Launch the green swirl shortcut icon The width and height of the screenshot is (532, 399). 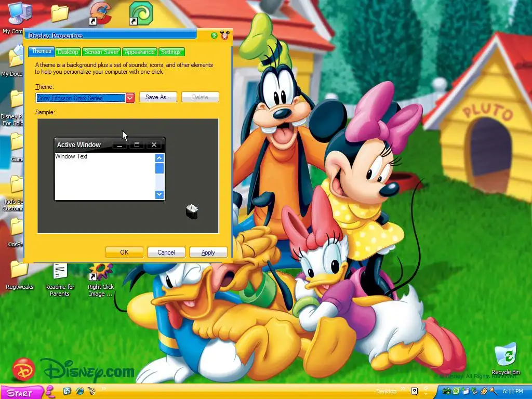point(141,14)
